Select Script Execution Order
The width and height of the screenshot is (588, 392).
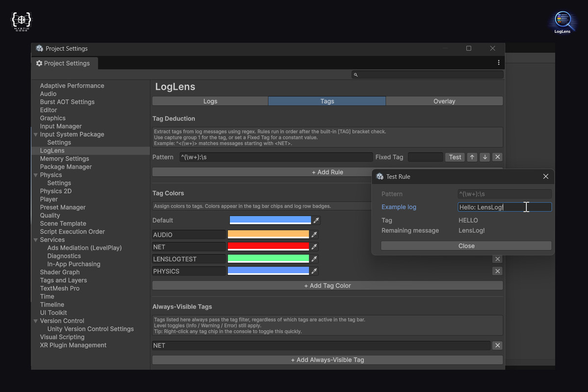[x=73, y=232]
